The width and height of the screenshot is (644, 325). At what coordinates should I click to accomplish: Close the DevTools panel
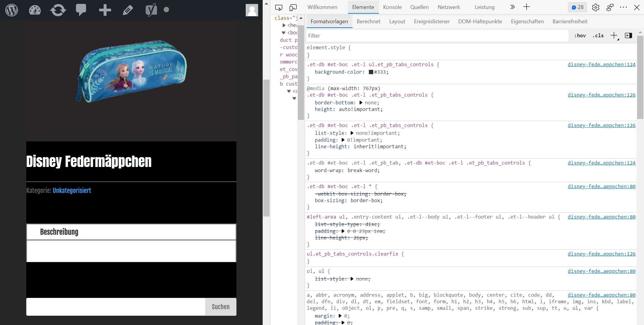tap(637, 7)
